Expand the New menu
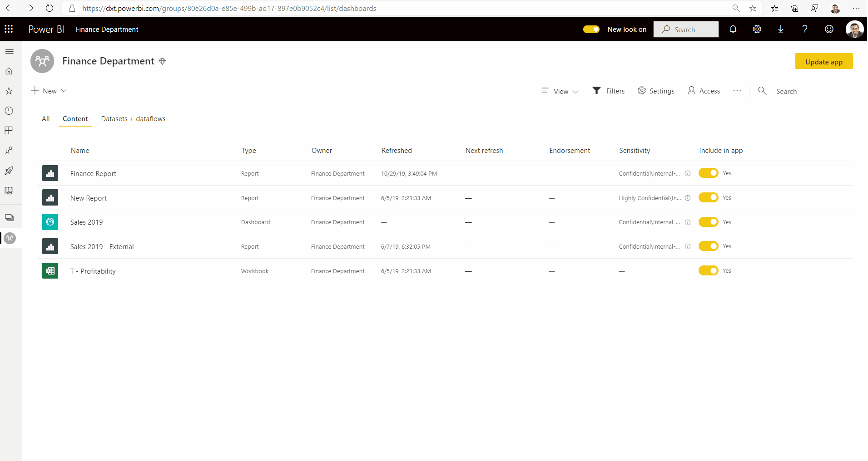The height and width of the screenshot is (461, 868). 49,90
